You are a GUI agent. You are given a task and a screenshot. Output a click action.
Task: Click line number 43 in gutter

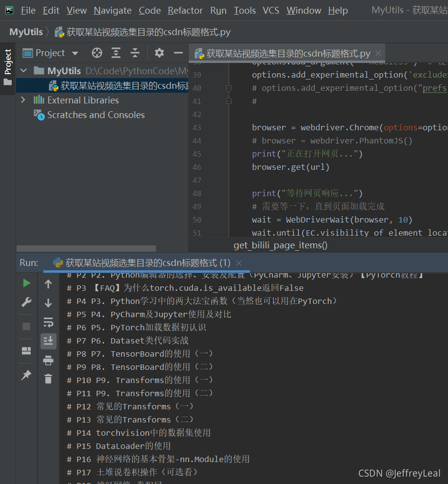tap(197, 128)
